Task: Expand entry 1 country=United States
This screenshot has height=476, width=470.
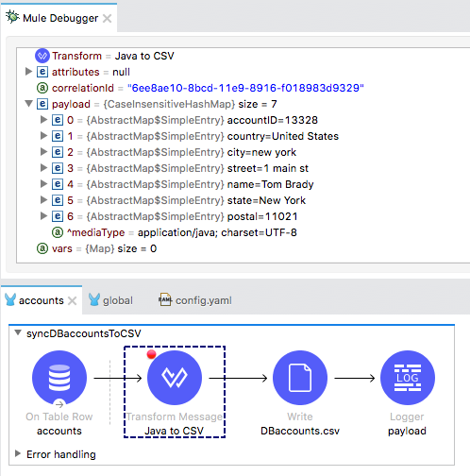Action: (43, 136)
